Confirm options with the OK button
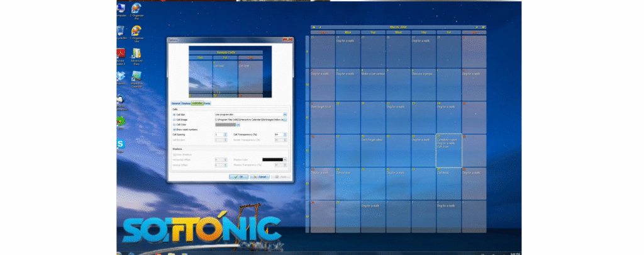644x255 pixels. 238,177
